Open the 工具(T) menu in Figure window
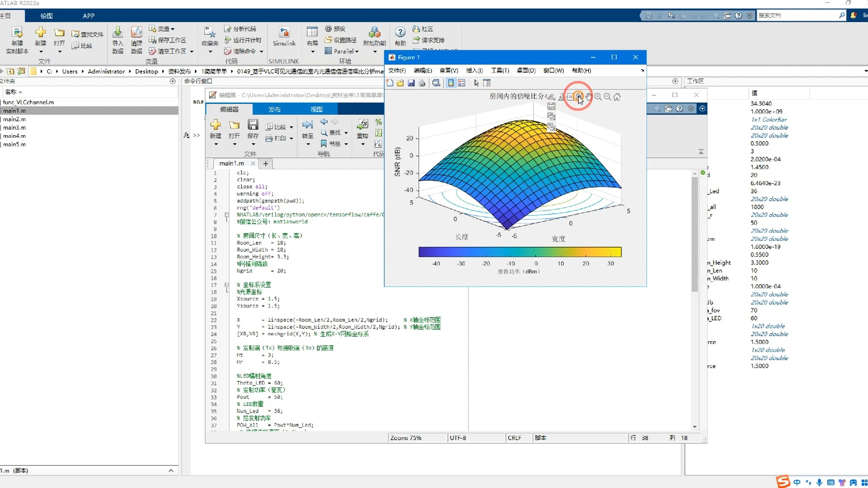 (500, 70)
